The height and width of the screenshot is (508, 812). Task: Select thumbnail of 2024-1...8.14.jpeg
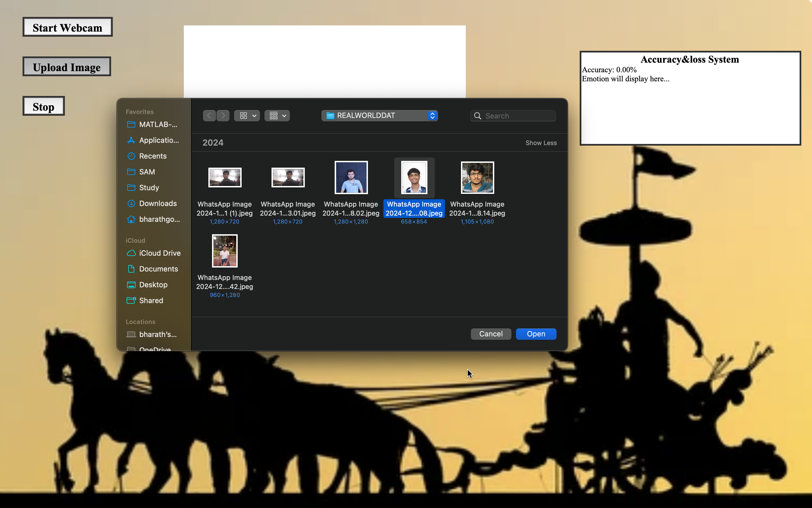point(477,178)
